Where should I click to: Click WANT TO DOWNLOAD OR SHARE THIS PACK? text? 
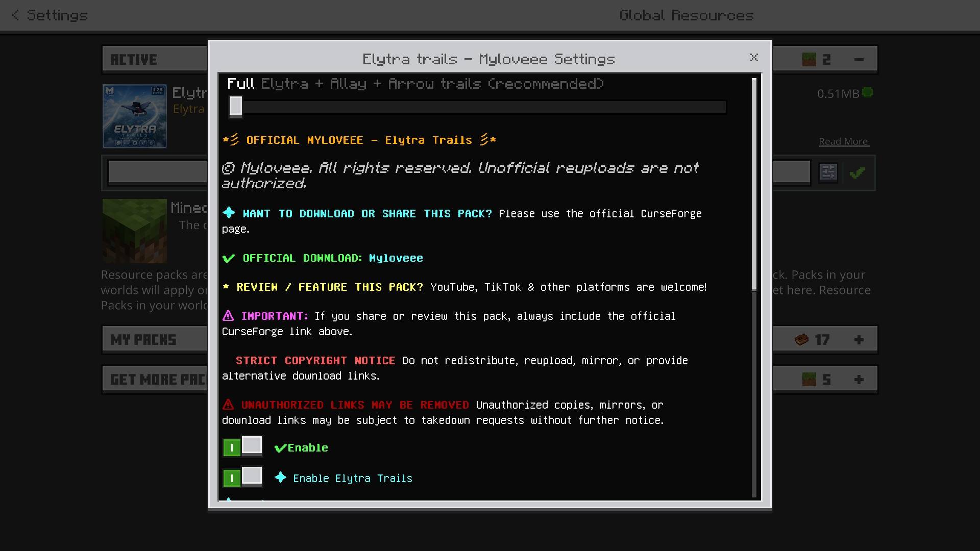pos(357,214)
